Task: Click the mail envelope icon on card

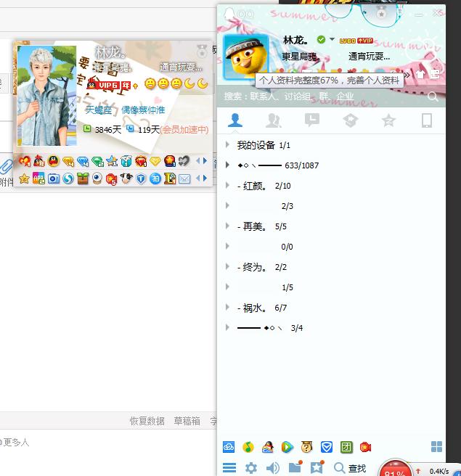Action: click(184, 178)
